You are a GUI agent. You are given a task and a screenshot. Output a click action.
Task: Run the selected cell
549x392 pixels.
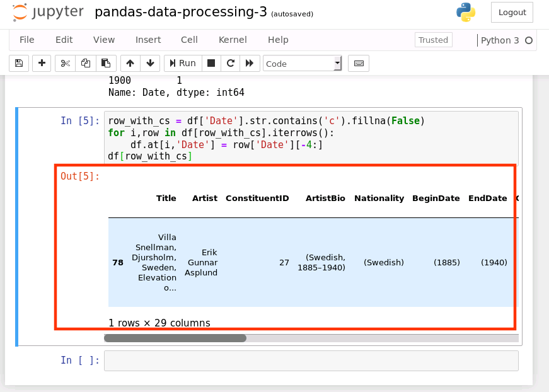183,64
